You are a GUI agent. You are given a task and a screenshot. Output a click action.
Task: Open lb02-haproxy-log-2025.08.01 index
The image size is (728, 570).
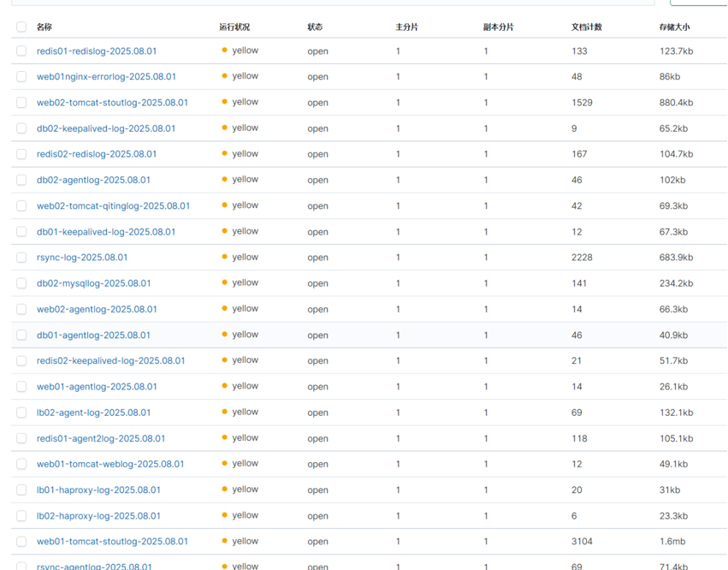coord(98,516)
